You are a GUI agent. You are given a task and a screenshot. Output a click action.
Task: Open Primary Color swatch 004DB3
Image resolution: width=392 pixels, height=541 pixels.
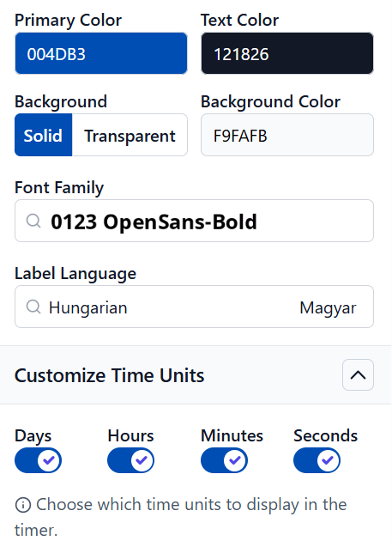[101, 53]
